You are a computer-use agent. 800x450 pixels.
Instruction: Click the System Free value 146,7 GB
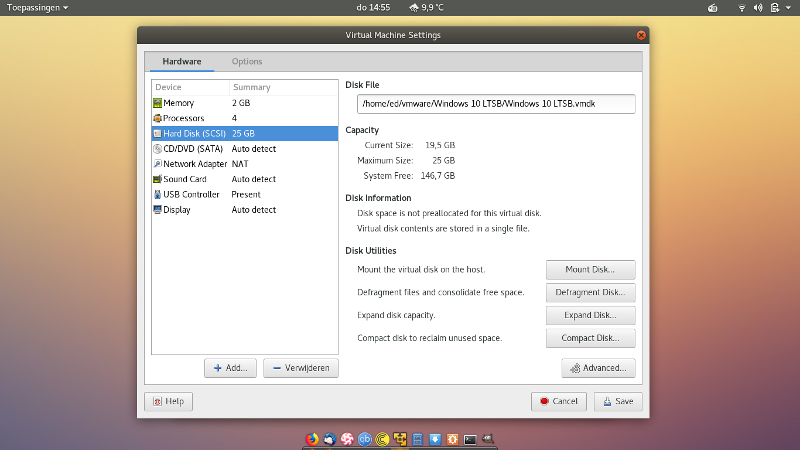(x=437, y=176)
